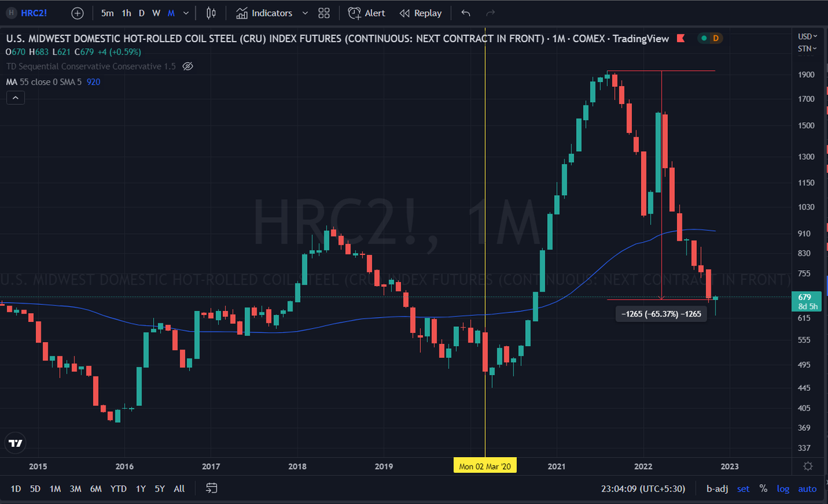Click the blue MA value 920
Screen dimensions: 828x504
coord(93,81)
